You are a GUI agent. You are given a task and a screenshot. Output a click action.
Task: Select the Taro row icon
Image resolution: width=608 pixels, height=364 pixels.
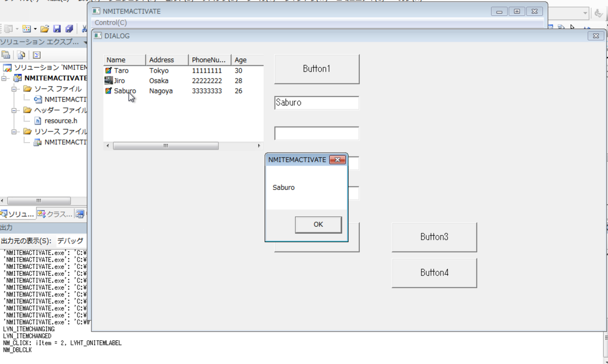coord(108,71)
